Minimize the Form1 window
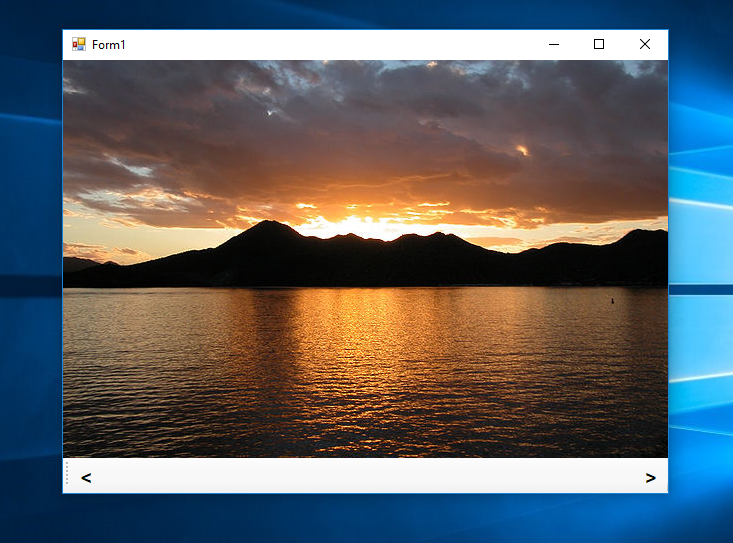The image size is (733, 543). pos(554,44)
